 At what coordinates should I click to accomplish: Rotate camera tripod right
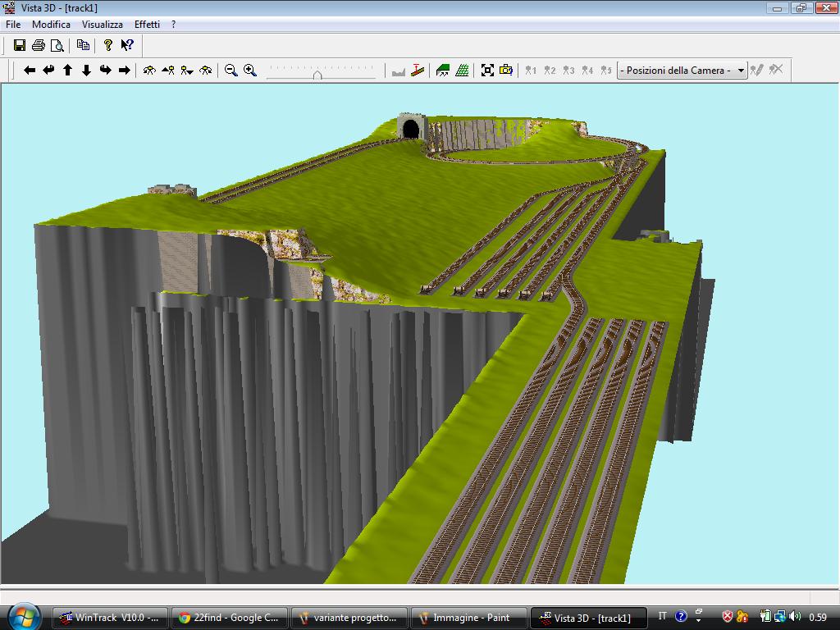(x=206, y=71)
